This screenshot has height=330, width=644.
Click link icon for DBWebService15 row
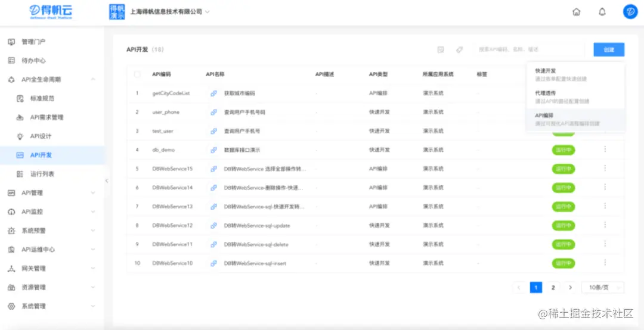pos(213,169)
